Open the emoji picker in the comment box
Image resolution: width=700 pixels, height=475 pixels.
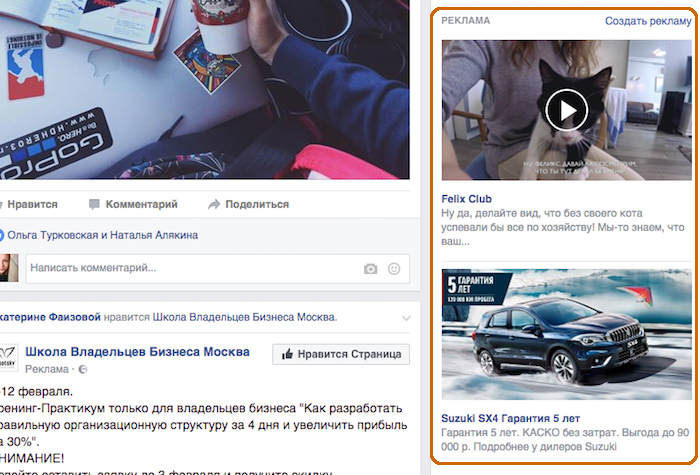tap(394, 269)
